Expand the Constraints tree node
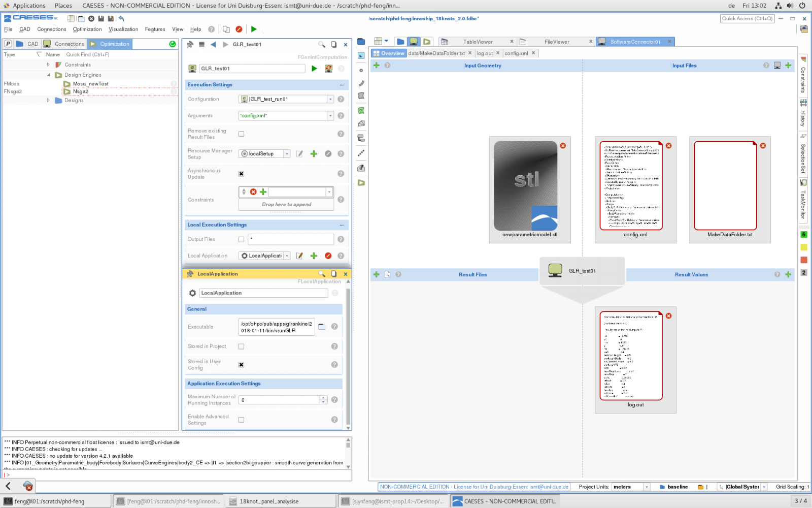 click(48, 65)
